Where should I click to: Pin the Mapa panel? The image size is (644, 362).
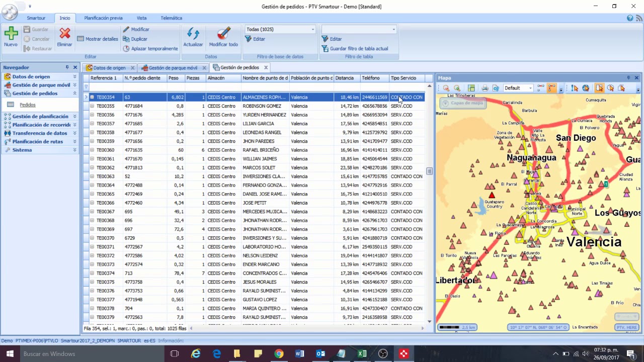pyautogui.click(x=628, y=78)
